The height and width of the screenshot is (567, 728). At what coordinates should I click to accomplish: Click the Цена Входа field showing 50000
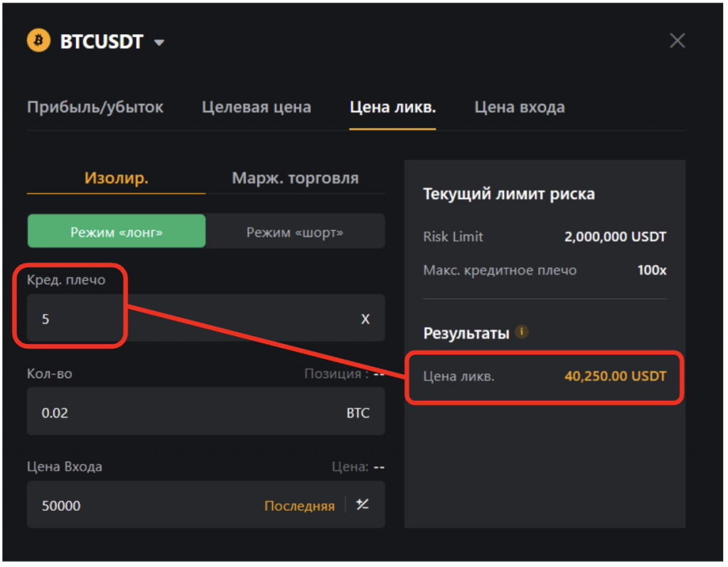[205, 504]
